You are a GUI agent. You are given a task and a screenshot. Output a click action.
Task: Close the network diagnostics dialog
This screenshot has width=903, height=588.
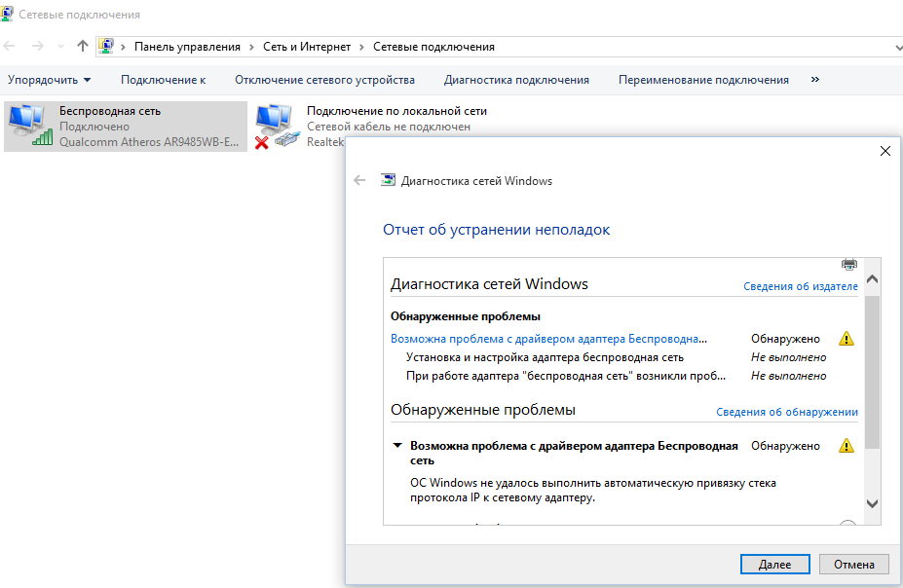tap(885, 151)
